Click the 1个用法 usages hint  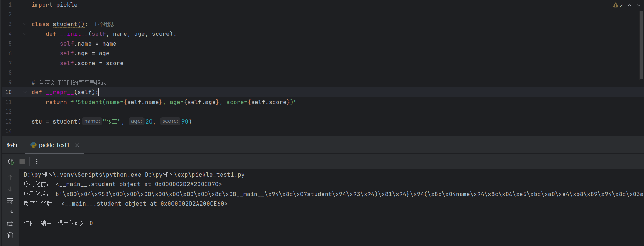104,24
